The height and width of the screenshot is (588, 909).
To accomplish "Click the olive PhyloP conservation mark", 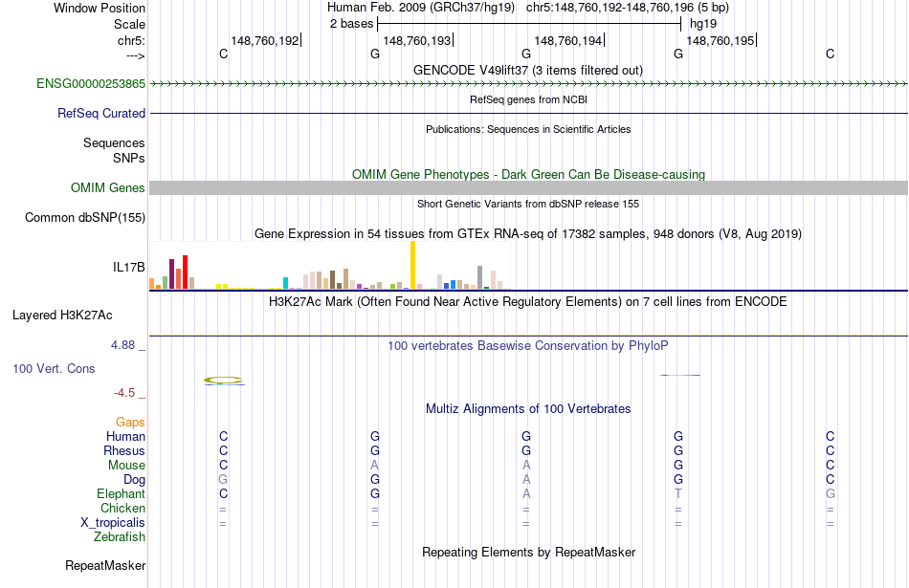I will point(223,380).
